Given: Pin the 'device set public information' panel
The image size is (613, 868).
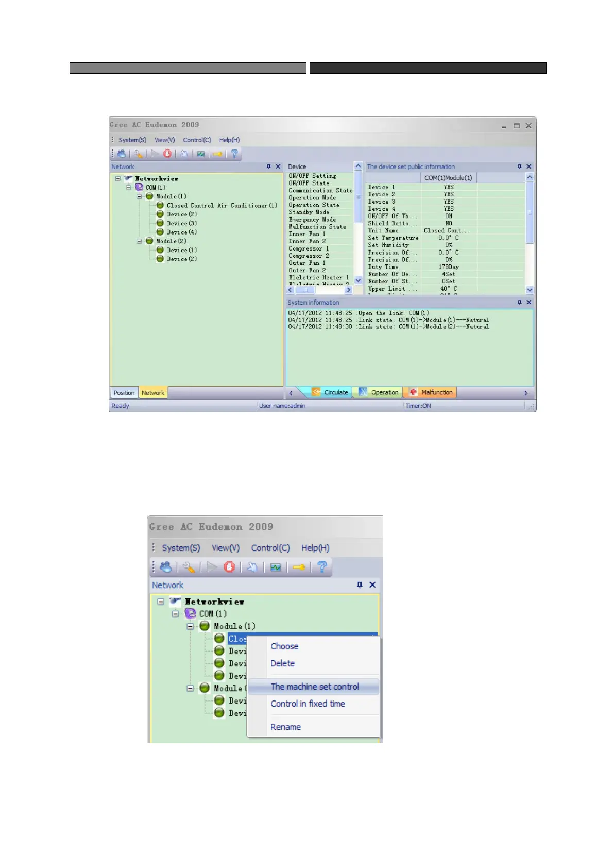Looking at the screenshot, I should (x=519, y=166).
